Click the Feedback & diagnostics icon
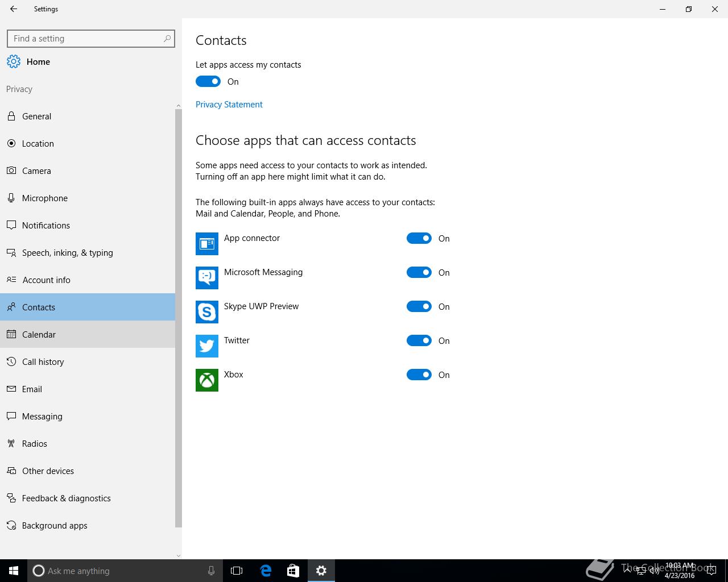Image resolution: width=728 pixels, height=582 pixels. pyautogui.click(x=11, y=498)
